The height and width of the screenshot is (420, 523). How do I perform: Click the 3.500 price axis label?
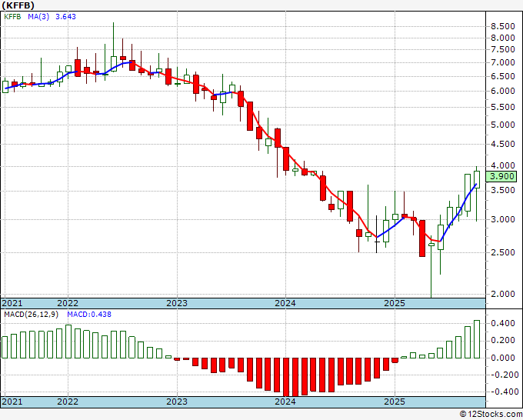(x=503, y=191)
